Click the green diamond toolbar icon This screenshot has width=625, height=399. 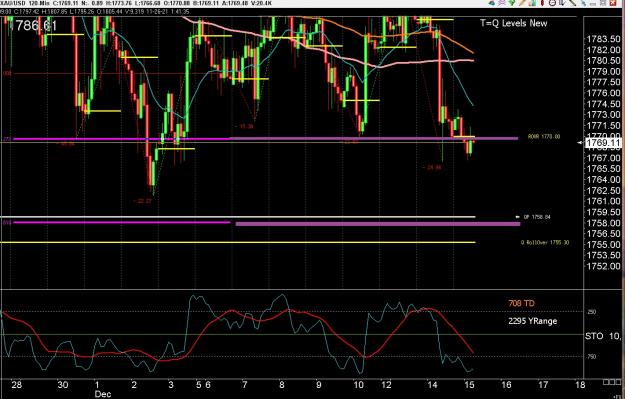pyautogui.click(x=511, y=3)
